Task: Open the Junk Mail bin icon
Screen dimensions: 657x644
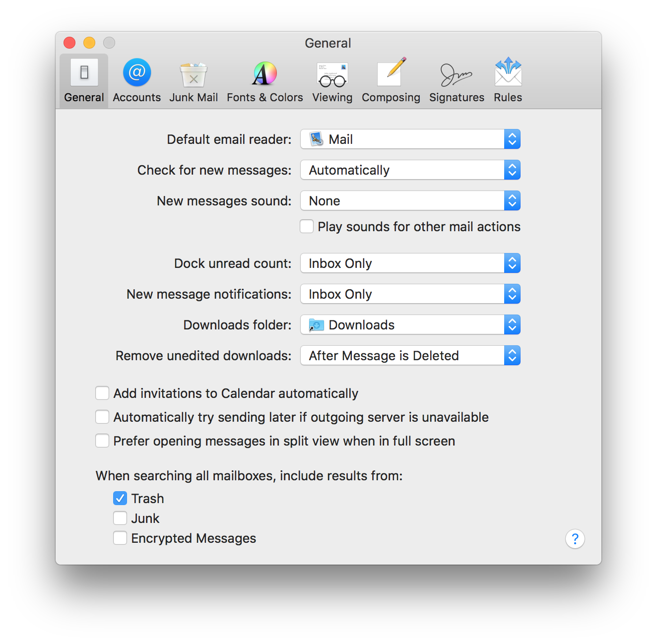Action: tap(194, 74)
